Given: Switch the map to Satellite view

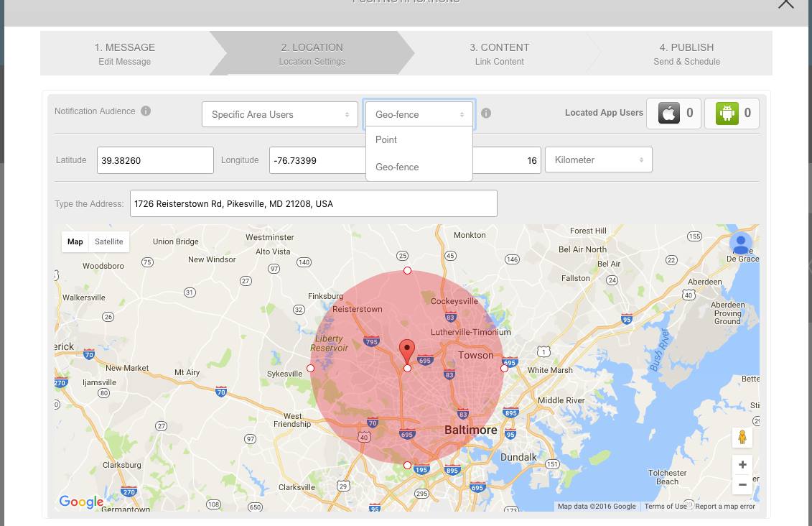Looking at the screenshot, I should click(x=109, y=242).
